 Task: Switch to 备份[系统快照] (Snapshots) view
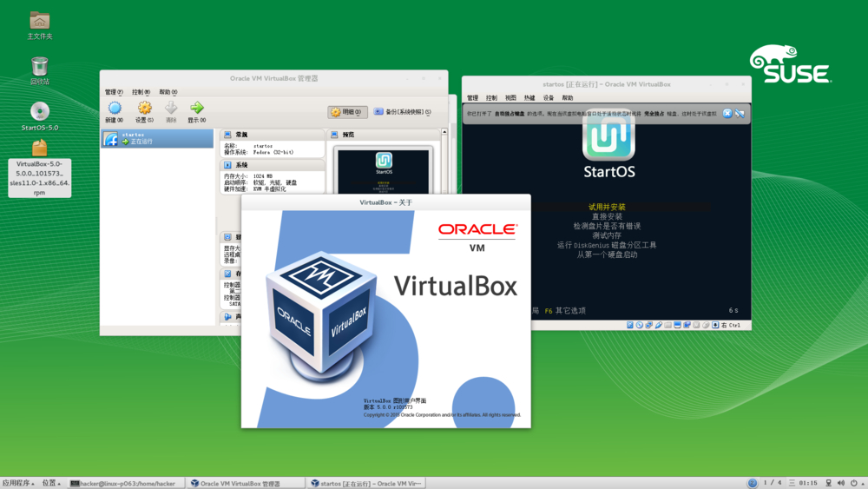pyautogui.click(x=403, y=112)
